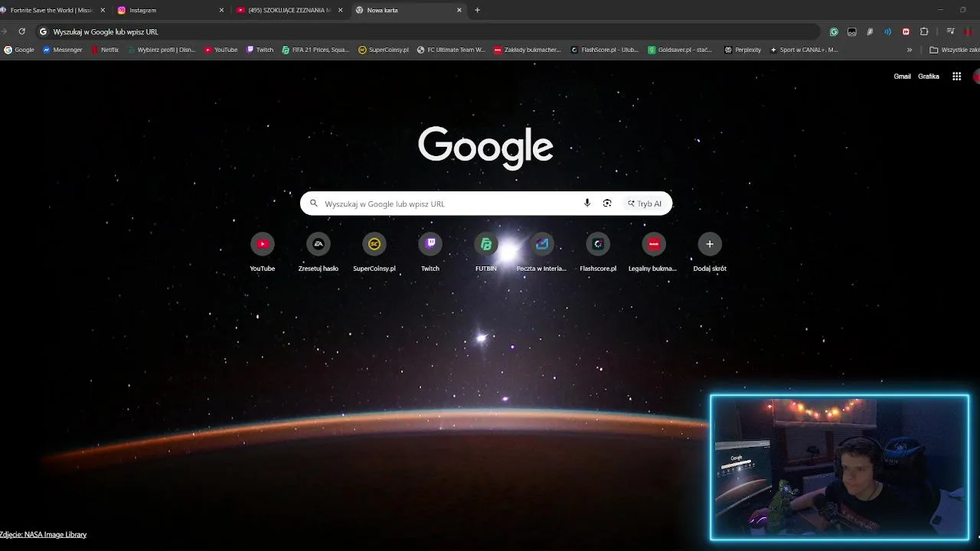Click the incognito-mask extension icon

coord(852,31)
